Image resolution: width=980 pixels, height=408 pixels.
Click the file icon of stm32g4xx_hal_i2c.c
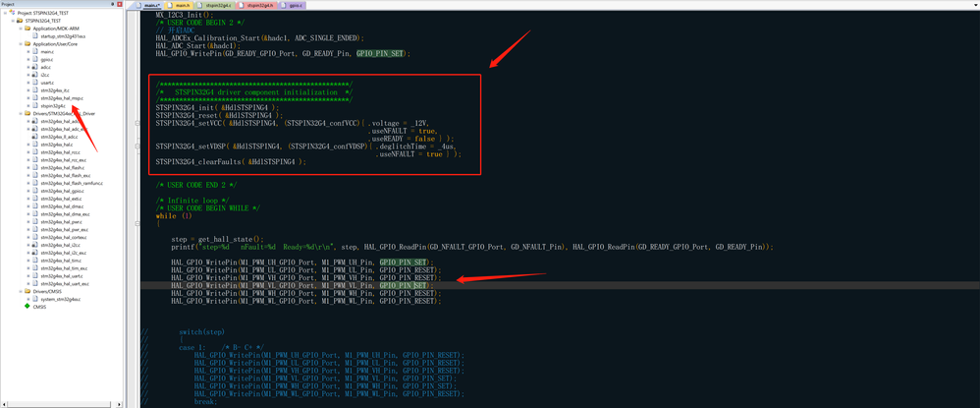[x=35, y=245]
